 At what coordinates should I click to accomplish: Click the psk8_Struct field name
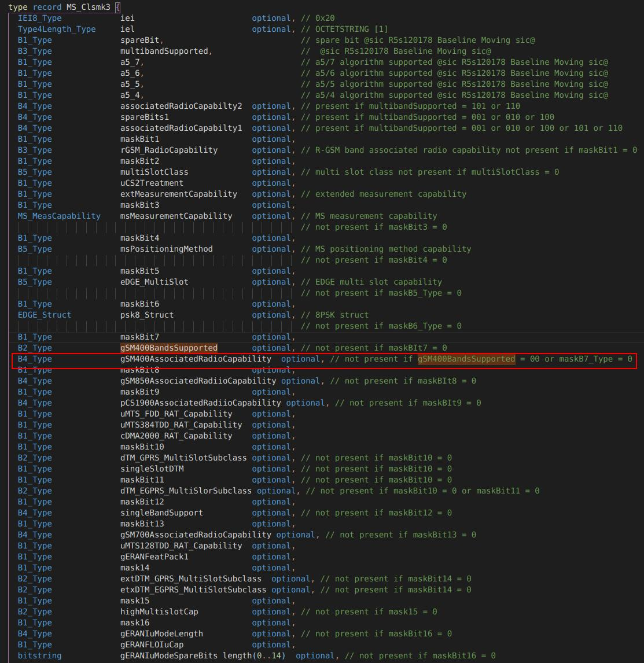(x=147, y=315)
